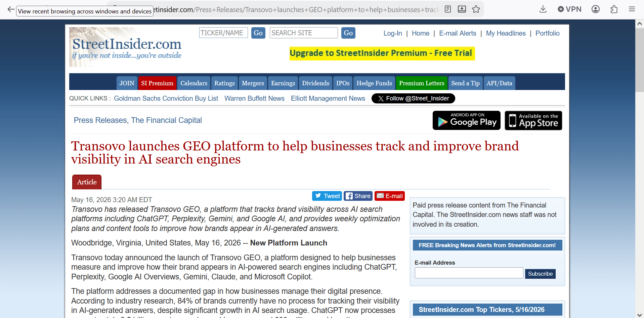Open the Premium Letters menu item
Image resolution: width=644 pixels, height=318 pixels.
(x=422, y=83)
